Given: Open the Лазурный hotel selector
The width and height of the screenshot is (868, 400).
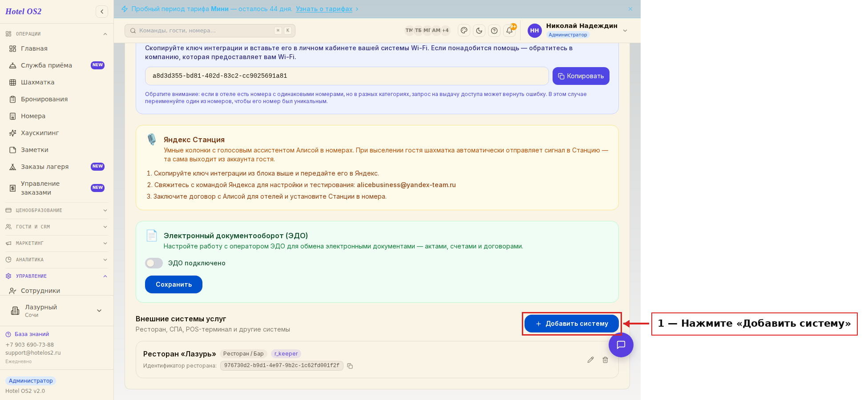Looking at the screenshot, I should click(57, 311).
